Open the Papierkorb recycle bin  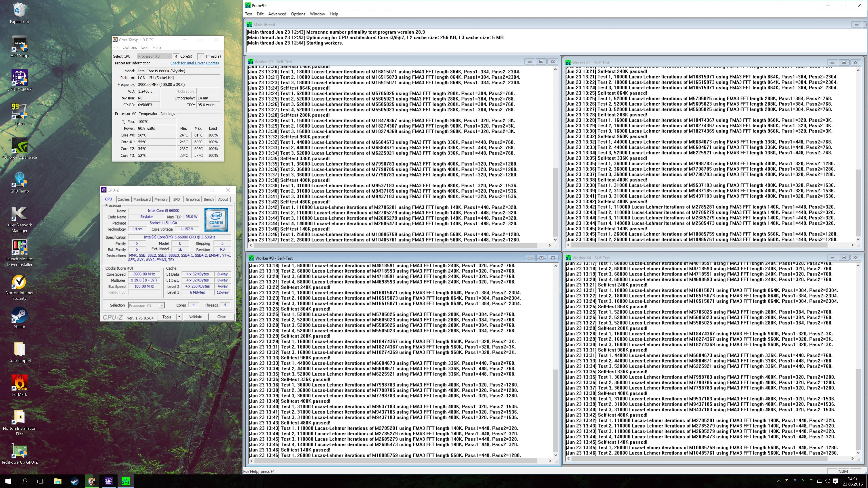[19, 10]
